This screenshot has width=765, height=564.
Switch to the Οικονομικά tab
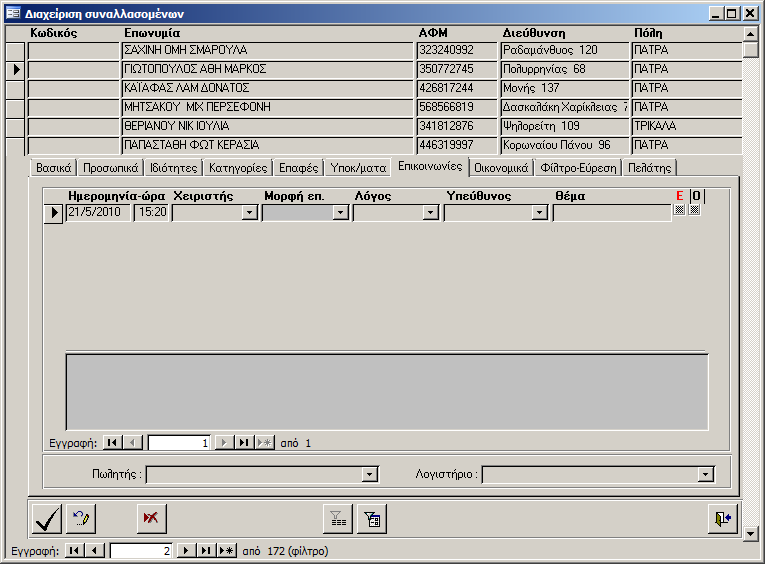(501, 167)
